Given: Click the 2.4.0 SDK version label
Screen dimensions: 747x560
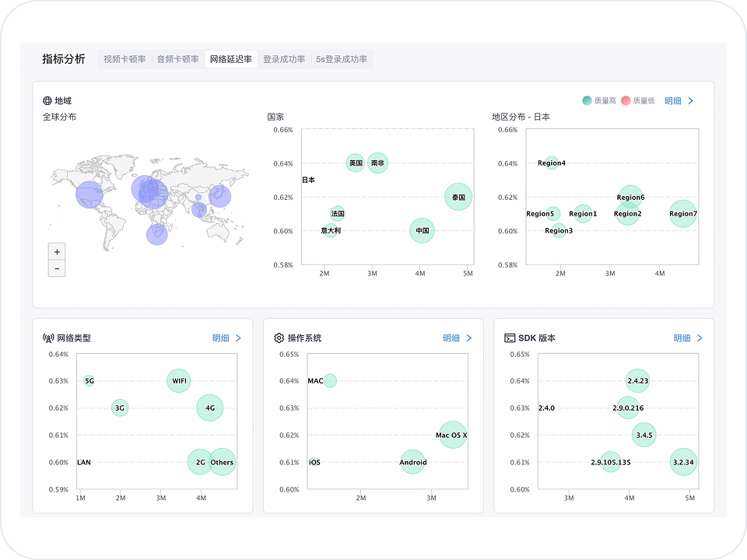Looking at the screenshot, I should [546, 408].
